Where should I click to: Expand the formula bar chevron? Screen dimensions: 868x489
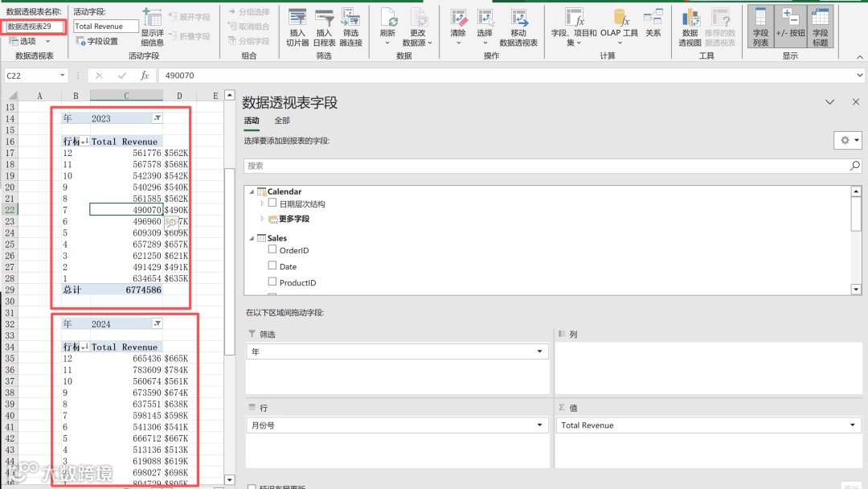coord(860,76)
